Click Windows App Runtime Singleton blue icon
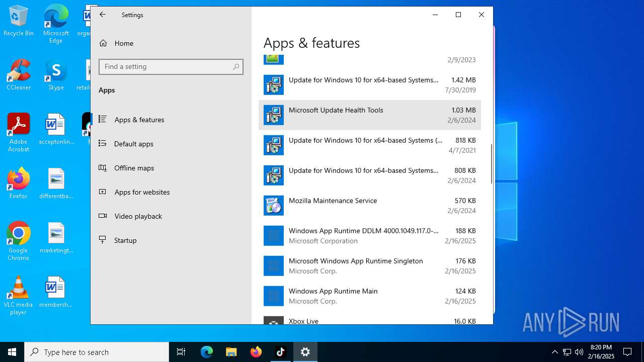 tap(274, 266)
